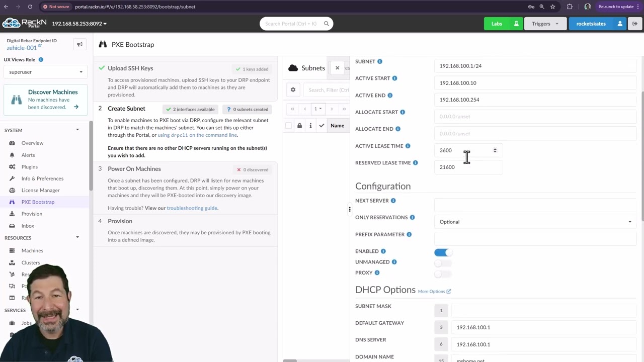Click the RackN Portal logo
This screenshot has height=362, width=644.
click(x=24, y=23)
